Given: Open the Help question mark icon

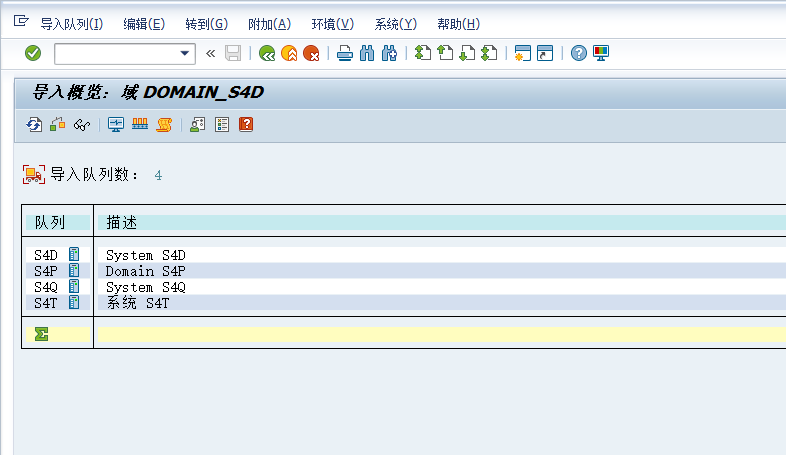Looking at the screenshot, I should coord(578,53).
